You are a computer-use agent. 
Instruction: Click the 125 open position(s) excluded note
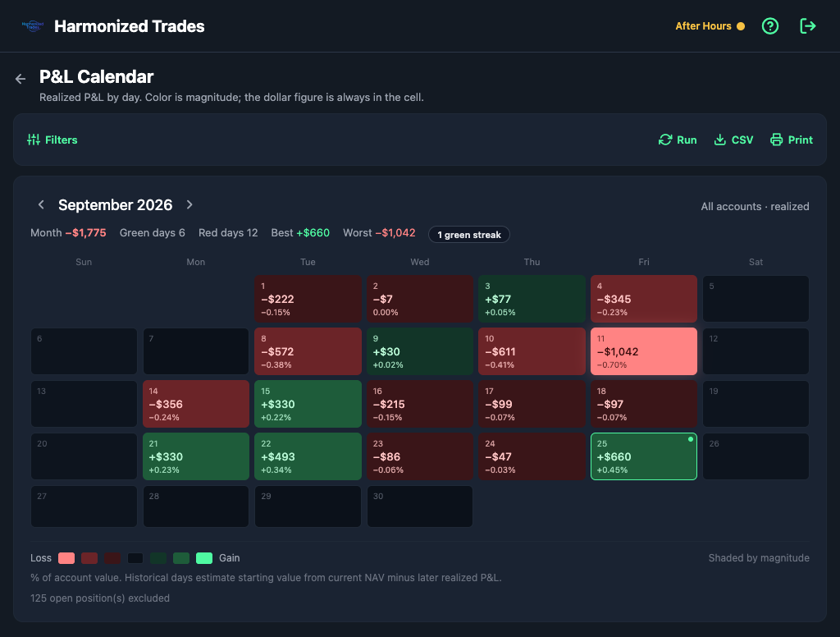[100, 598]
